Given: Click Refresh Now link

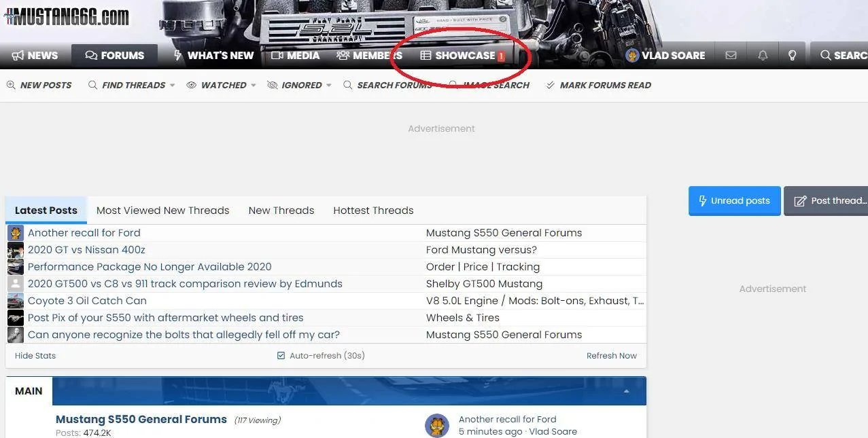Looking at the screenshot, I should (612, 356).
